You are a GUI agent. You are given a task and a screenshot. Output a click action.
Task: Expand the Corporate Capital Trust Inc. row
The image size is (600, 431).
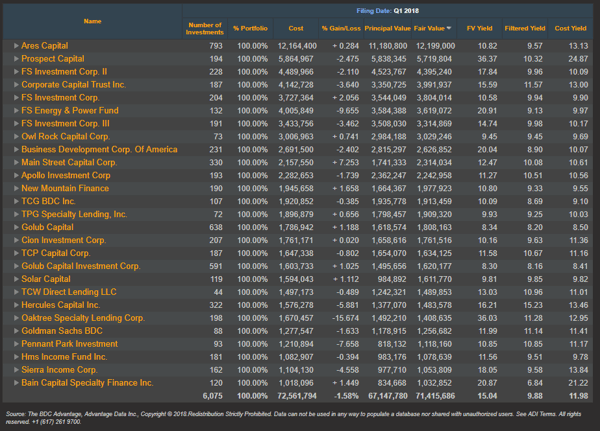tap(16, 85)
